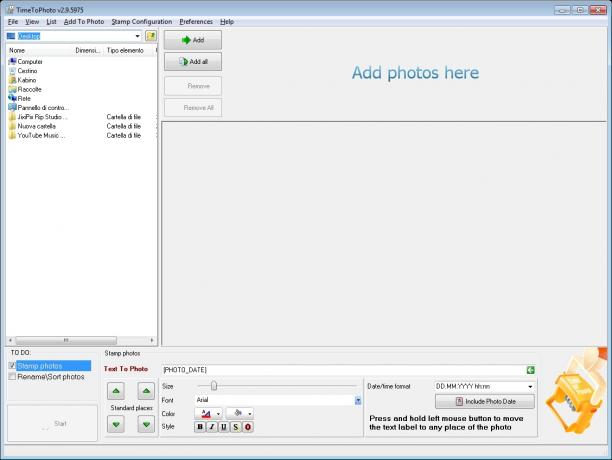Open the File menu
The image size is (612, 460).
point(13,21)
